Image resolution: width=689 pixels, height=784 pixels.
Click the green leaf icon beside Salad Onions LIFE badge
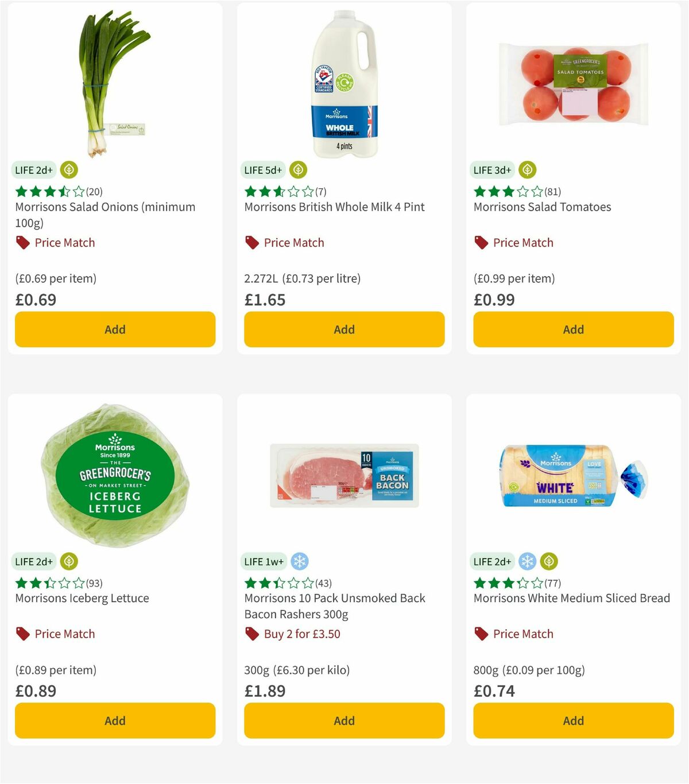[69, 170]
